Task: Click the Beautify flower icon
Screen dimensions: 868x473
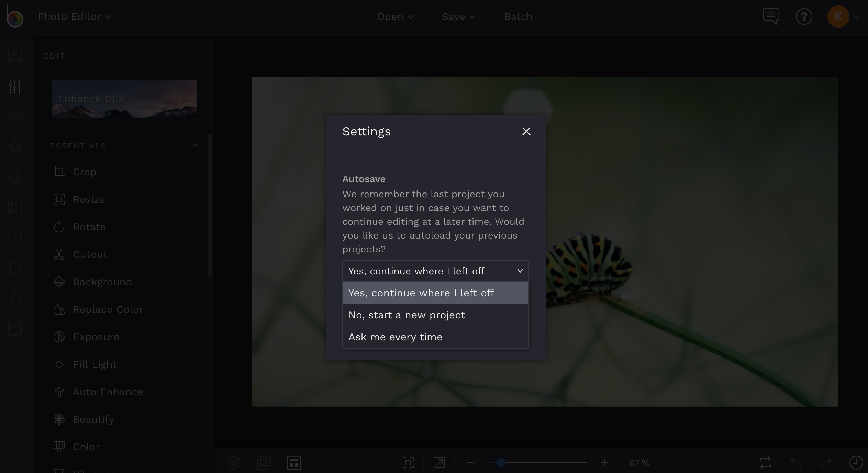Action: coord(59,419)
